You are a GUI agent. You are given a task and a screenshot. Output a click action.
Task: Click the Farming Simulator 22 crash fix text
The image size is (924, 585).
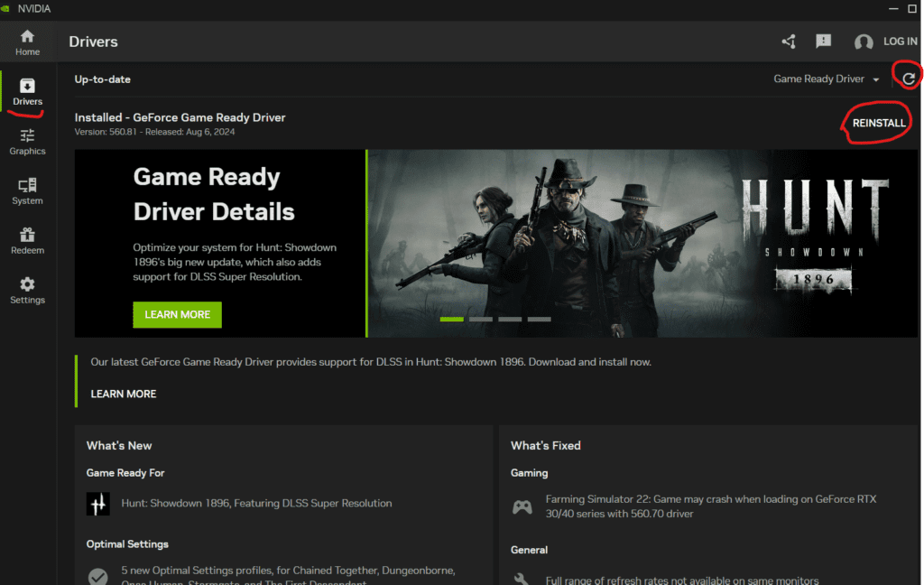pyautogui.click(x=711, y=506)
